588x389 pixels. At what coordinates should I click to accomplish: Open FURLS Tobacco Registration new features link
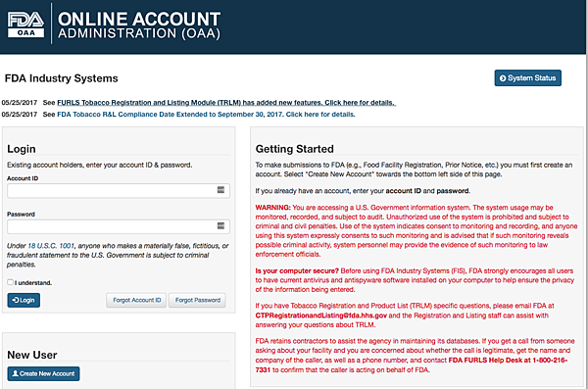[x=226, y=103]
